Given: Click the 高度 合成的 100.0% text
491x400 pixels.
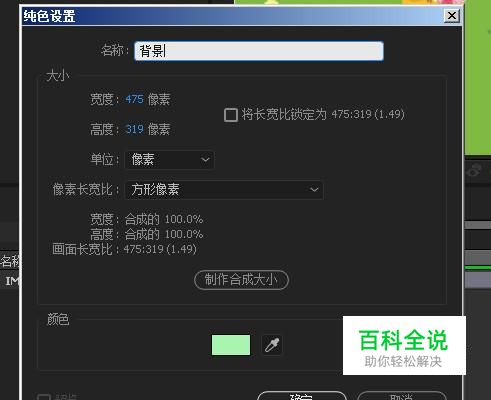Looking at the screenshot, I should [x=147, y=234].
